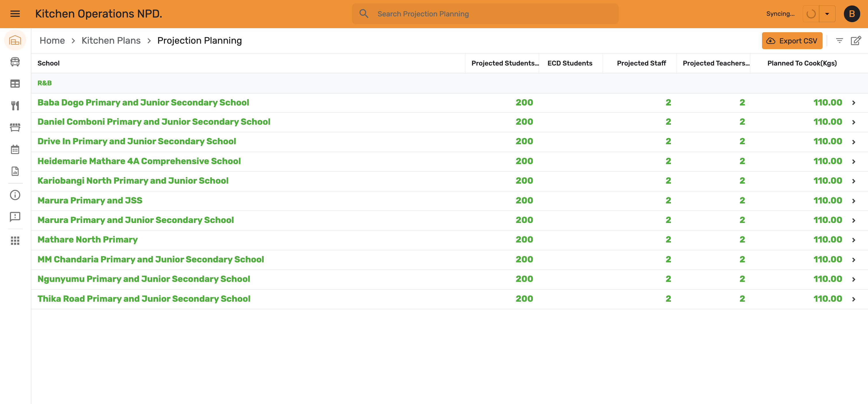The image size is (868, 404).
Task: Expand the Heidemarie Mathare 4A row chevron
Action: (854, 162)
